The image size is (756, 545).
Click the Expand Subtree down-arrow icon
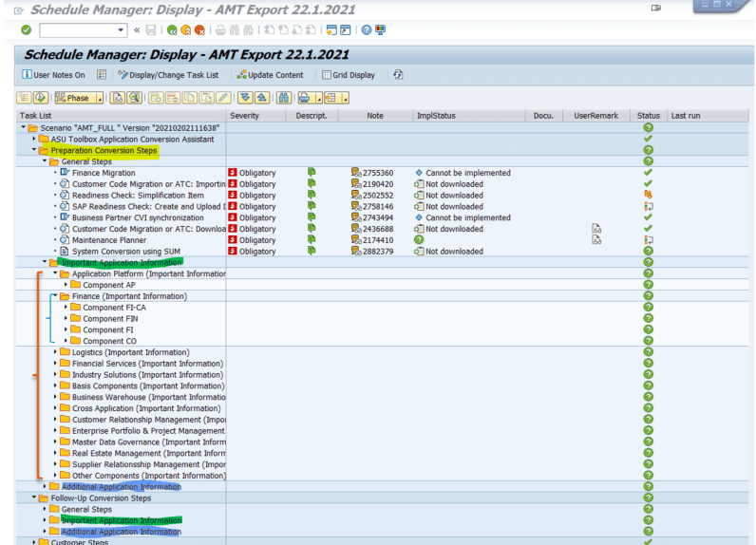245,98
